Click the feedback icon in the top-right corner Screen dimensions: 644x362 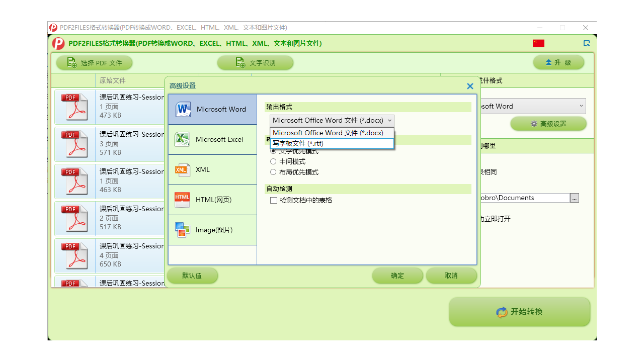(586, 43)
